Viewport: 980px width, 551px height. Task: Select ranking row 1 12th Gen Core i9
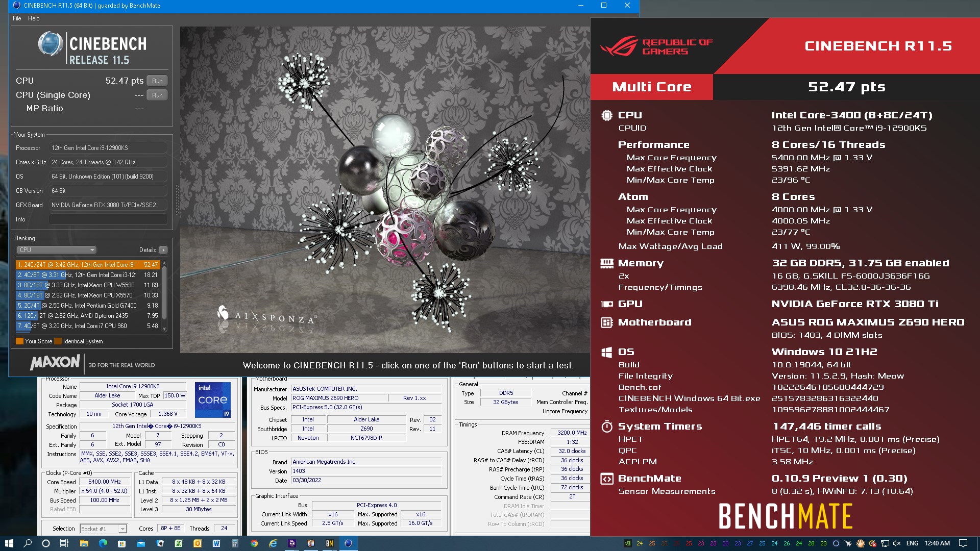click(x=88, y=265)
